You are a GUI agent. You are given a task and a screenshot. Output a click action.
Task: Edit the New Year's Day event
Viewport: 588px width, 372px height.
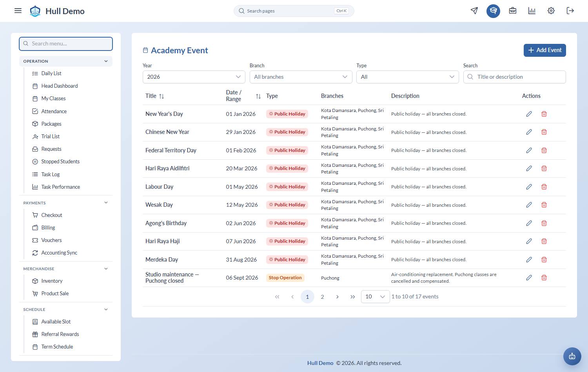(529, 114)
